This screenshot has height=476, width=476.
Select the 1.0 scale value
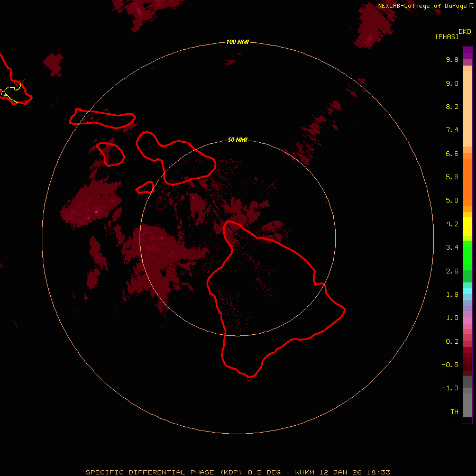tap(452, 318)
